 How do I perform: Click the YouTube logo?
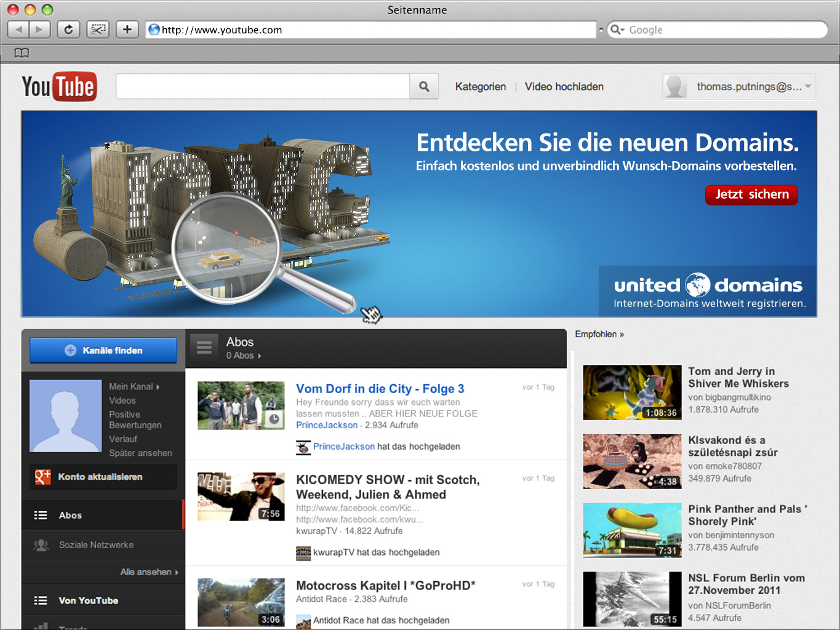59,87
